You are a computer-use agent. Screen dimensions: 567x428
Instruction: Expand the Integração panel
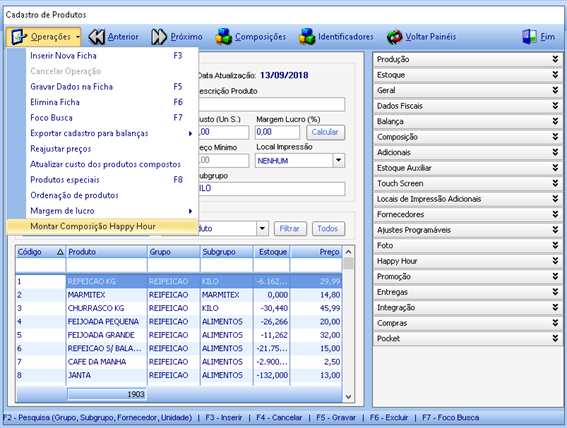click(467, 308)
